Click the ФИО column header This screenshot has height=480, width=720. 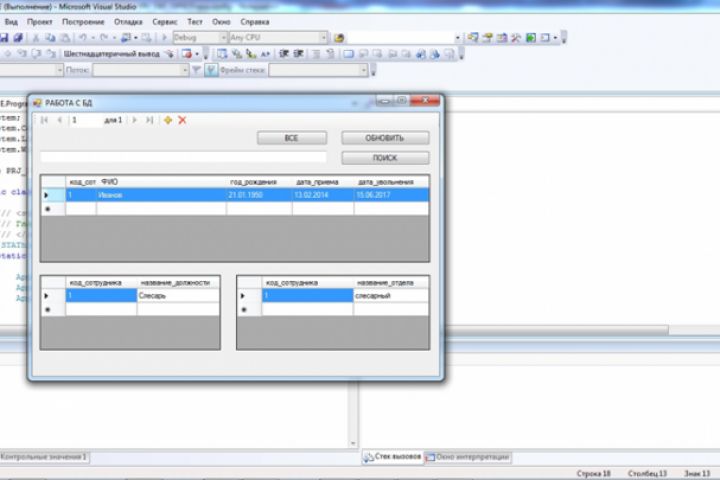coord(161,182)
